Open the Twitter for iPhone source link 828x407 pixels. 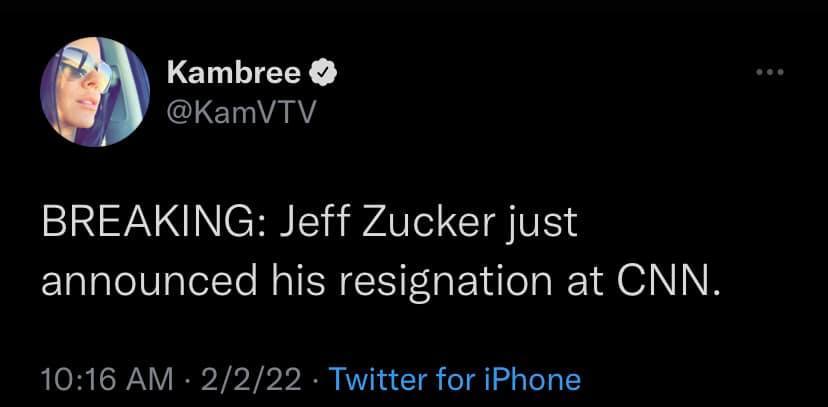click(x=455, y=380)
